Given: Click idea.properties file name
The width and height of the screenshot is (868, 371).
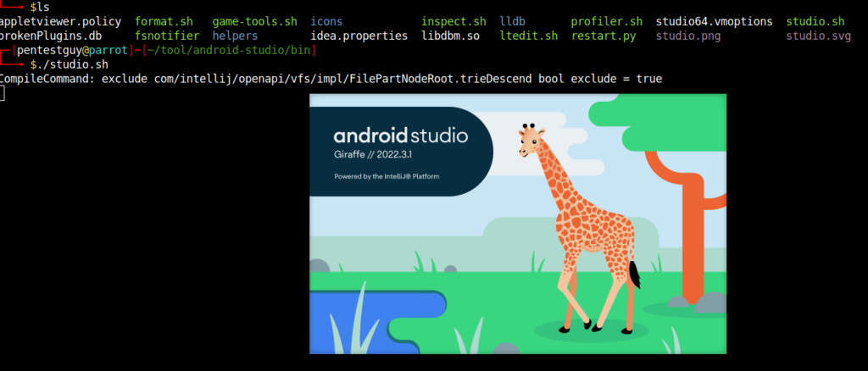Looking at the screenshot, I should 359,36.
